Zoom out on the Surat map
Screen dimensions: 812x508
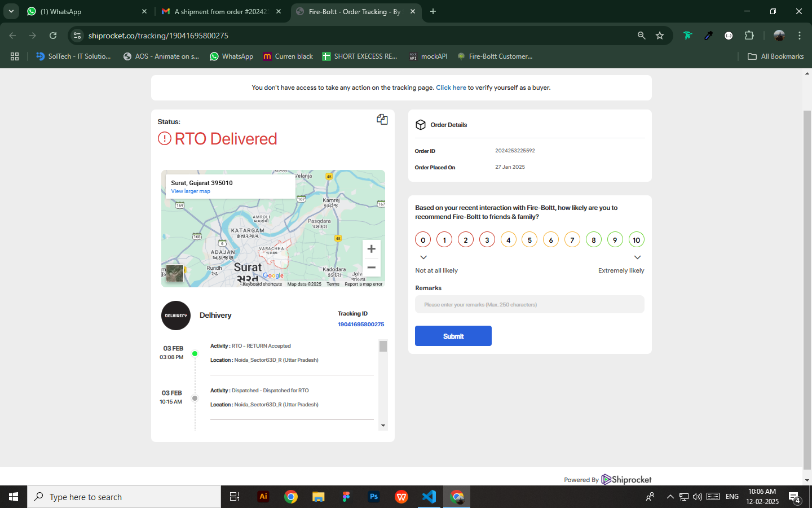(371, 268)
